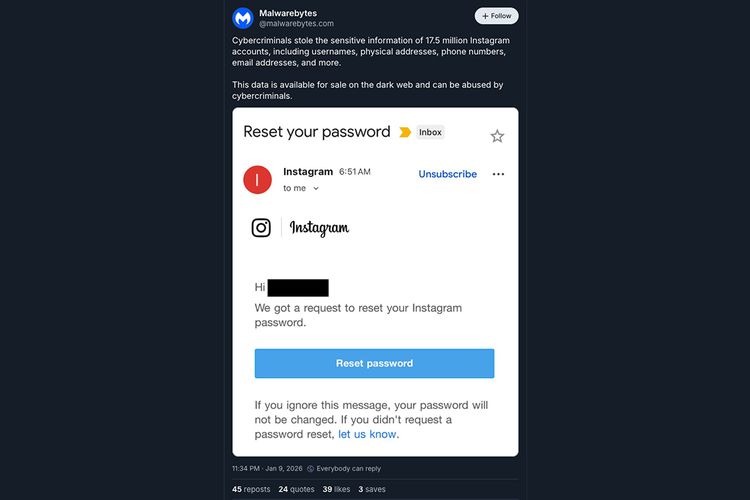Expand the "to me" recipient details chevron

coord(316,188)
